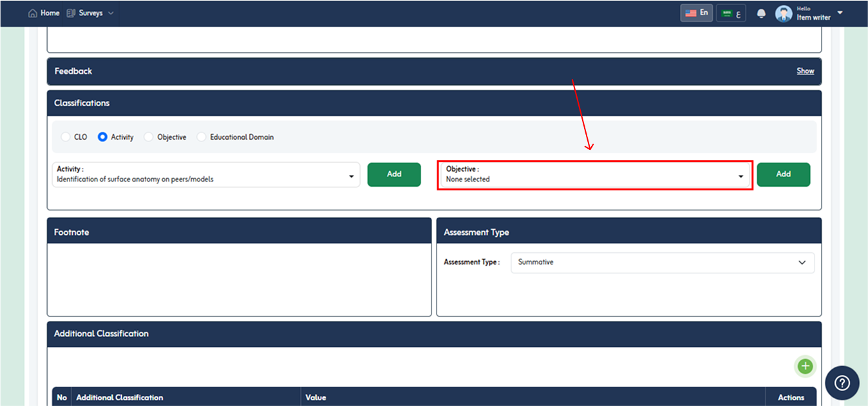
Task: Click the house icon beside Home
Action: click(33, 13)
